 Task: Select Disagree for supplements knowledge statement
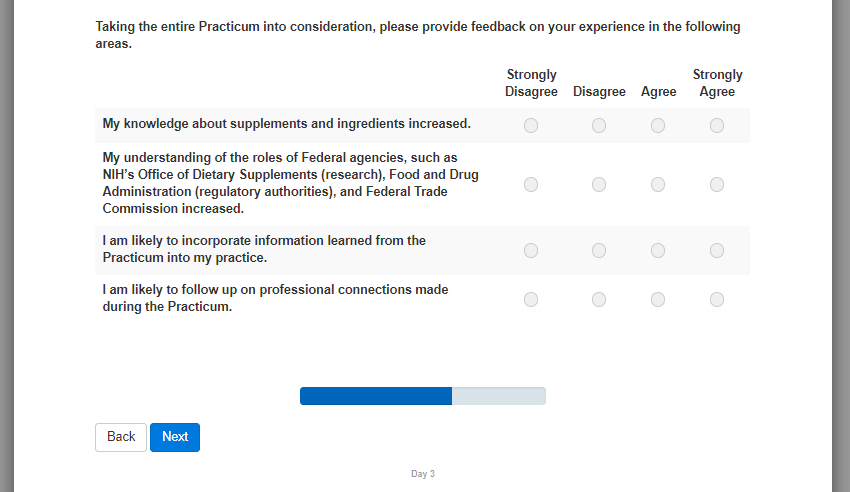(x=599, y=126)
